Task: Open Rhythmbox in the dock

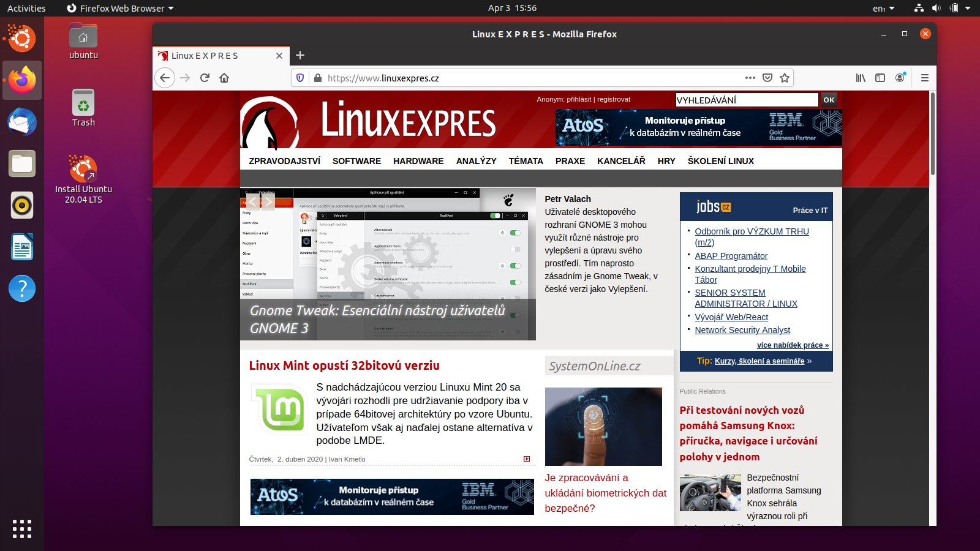Action: 22,205
